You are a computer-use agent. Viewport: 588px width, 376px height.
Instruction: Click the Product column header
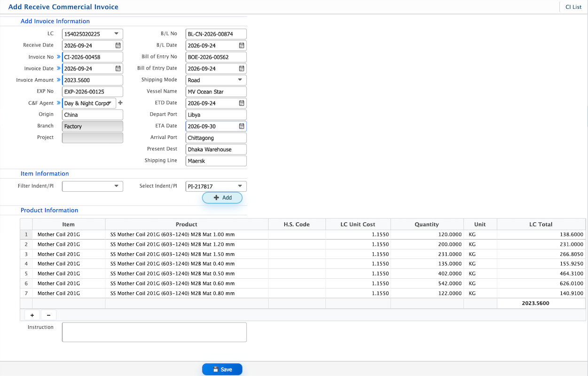pos(187,224)
